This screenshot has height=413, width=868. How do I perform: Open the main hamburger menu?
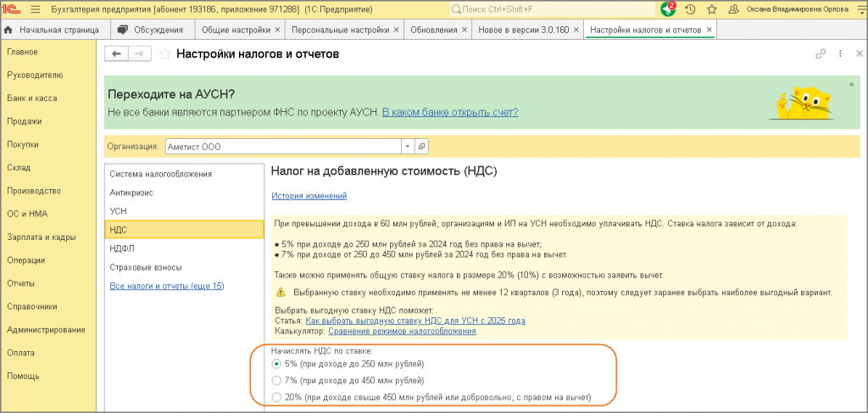(36, 9)
